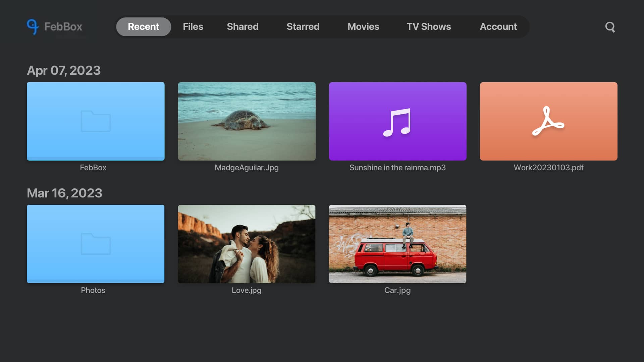Open the Love.jpg photo thumbnail
Image resolution: width=644 pixels, height=362 pixels.
coord(247,244)
